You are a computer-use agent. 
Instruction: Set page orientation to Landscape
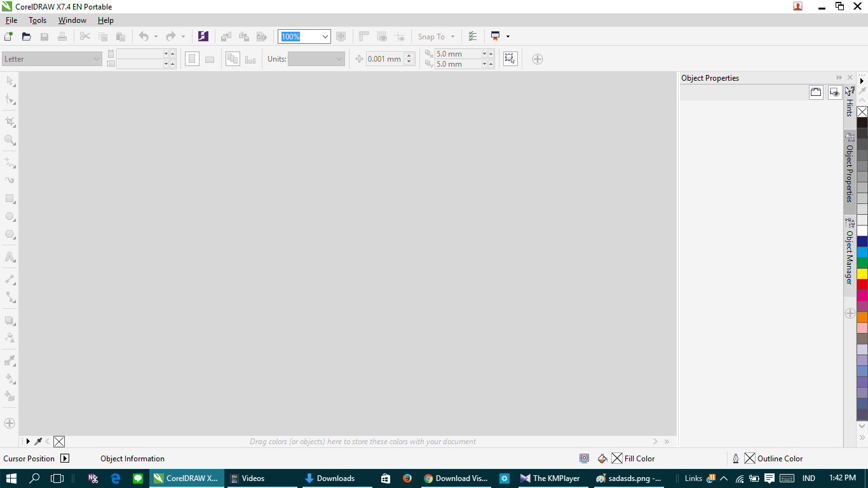click(210, 59)
